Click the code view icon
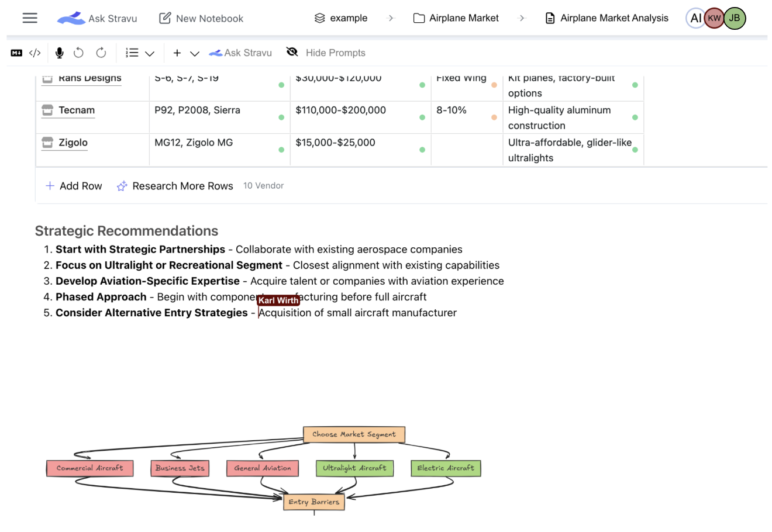Image resolution: width=772 pixels, height=532 pixels. point(35,53)
